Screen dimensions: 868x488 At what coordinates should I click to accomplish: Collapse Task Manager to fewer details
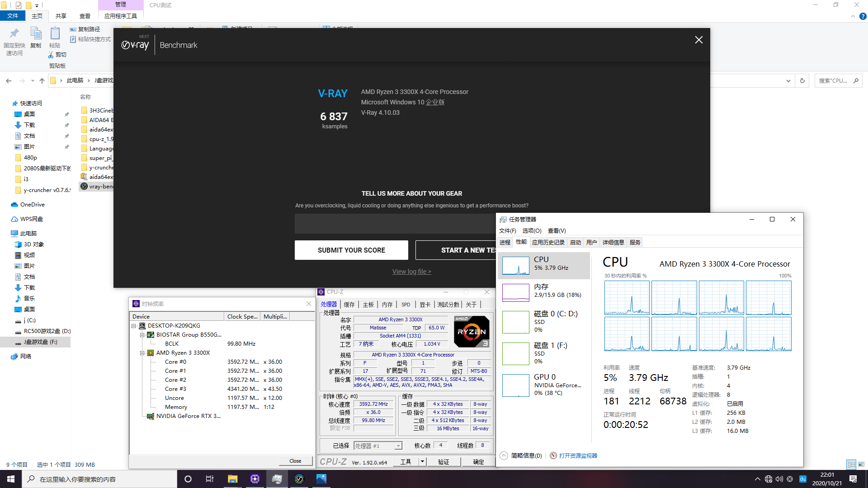521,455
